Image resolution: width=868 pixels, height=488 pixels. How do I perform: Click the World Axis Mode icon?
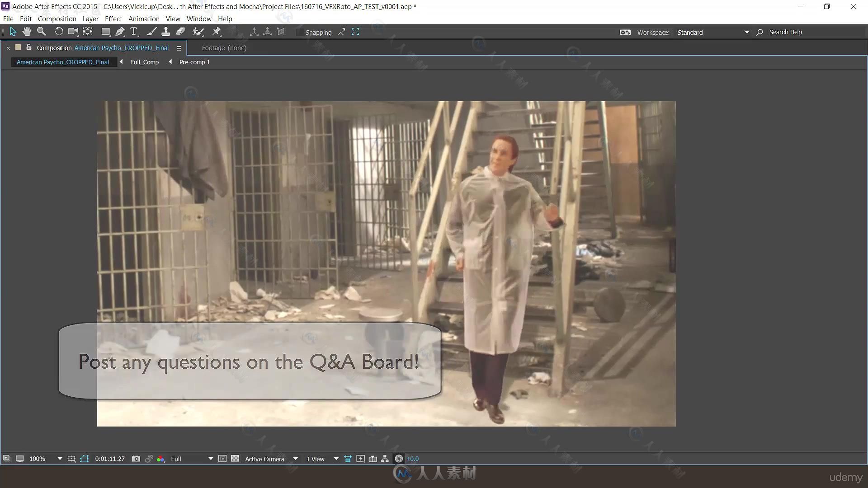268,32
